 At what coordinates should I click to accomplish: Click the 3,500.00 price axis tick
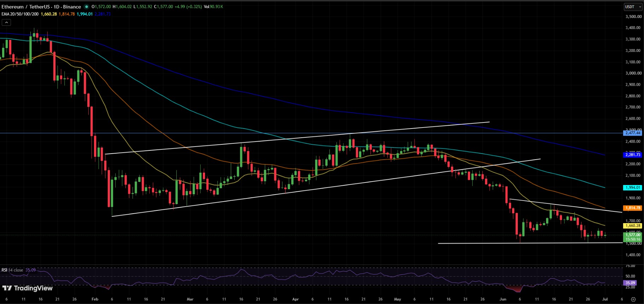click(633, 17)
